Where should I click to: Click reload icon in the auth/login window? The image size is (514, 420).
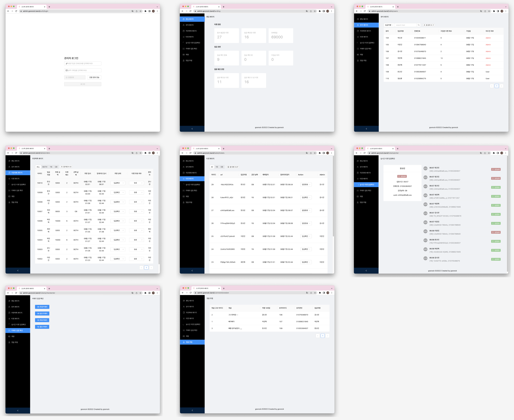coord(16,11)
